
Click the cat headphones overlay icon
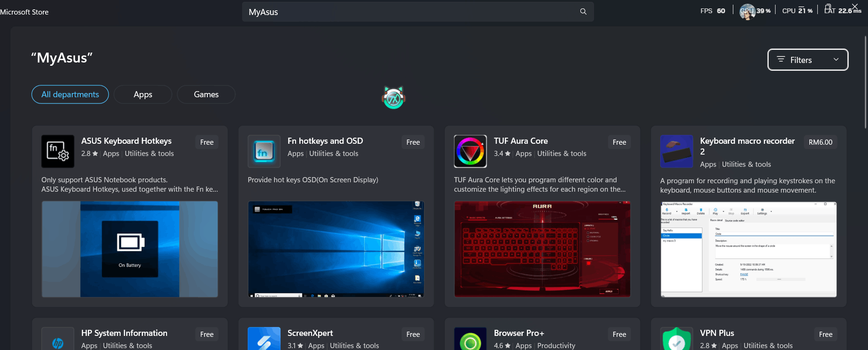pyautogui.click(x=394, y=98)
